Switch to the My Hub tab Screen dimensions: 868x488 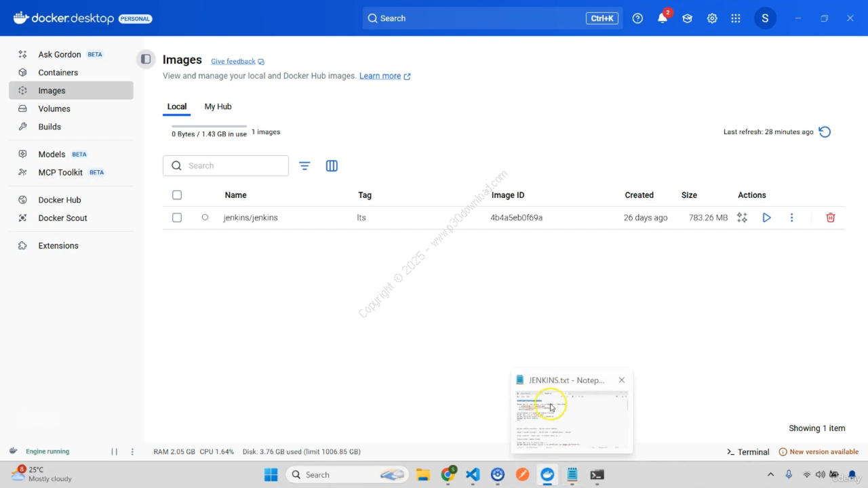[218, 106]
